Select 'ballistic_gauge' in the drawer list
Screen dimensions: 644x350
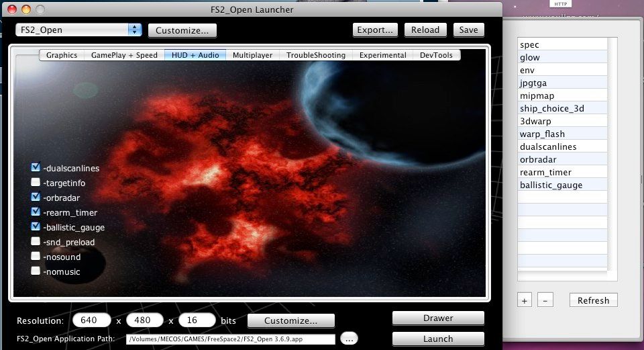(562, 185)
